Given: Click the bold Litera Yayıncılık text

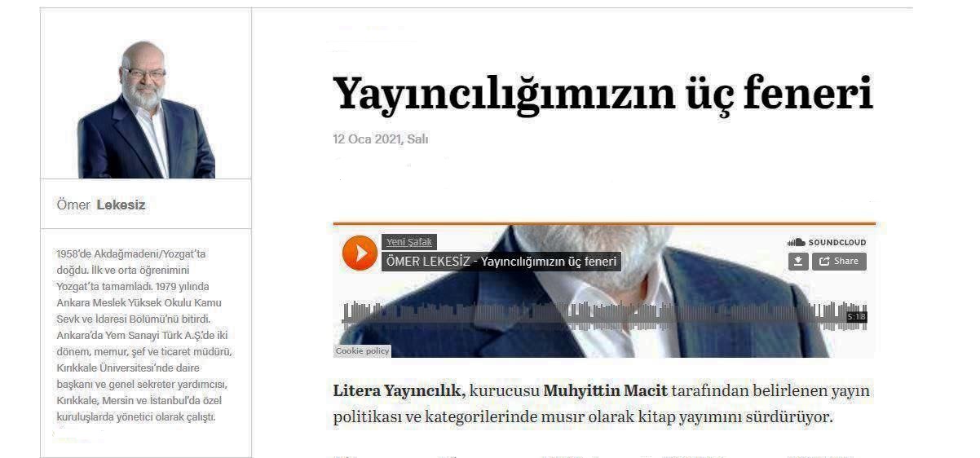Looking at the screenshot, I should (399, 391).
